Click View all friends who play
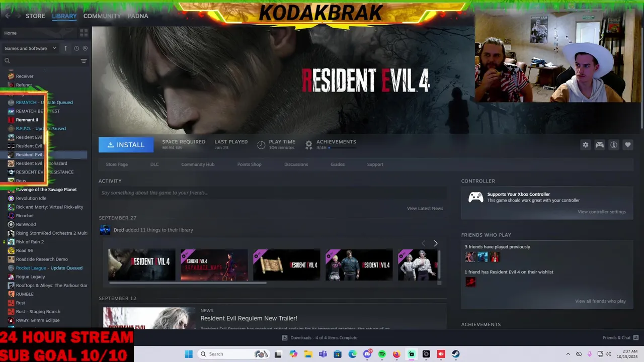Viewport: 644px width, 362px height. 601,301
